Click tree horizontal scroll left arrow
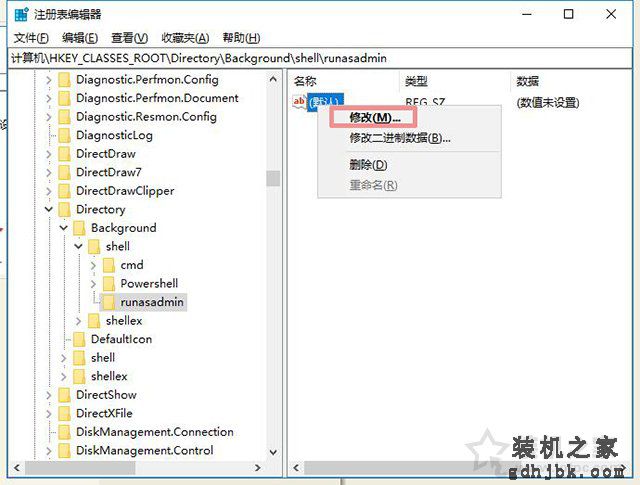 (x=17, y=468)
